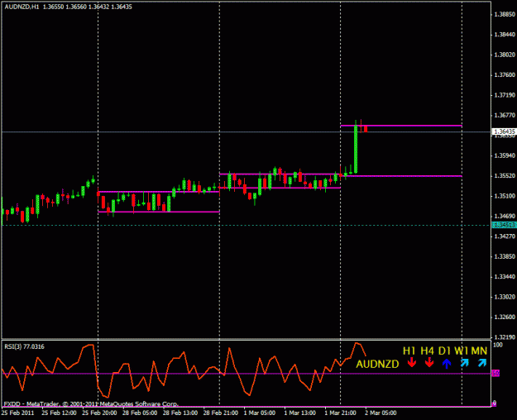Click the 1.32600 price axis label
This screenshot has height=420, width=517.
(x=505, y=317)
